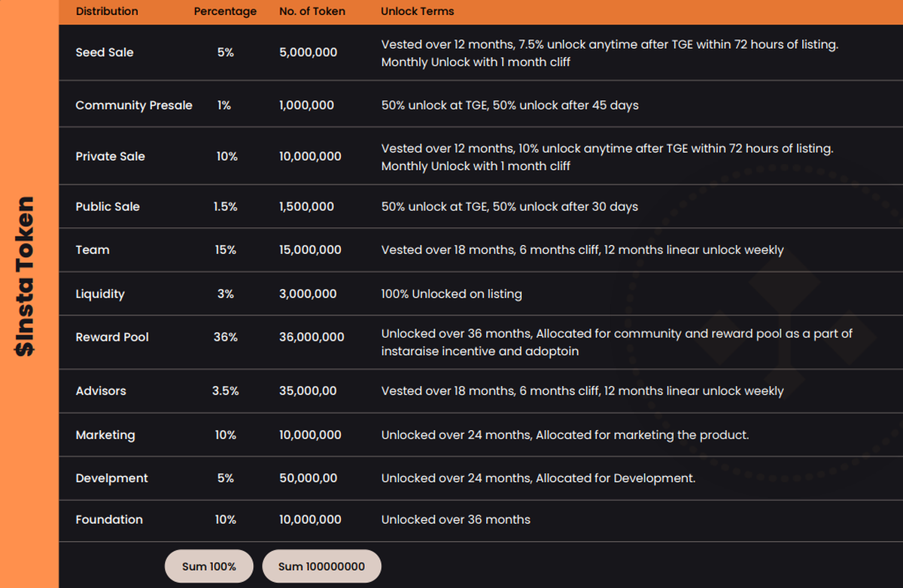Click the Public Sale row label
The width and height of the screenshot is (903, 588).
(x=108, y=207)
